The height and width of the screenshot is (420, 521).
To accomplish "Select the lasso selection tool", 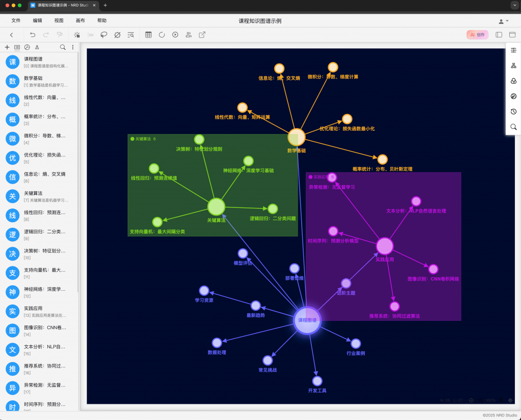I will click(104, 35).
